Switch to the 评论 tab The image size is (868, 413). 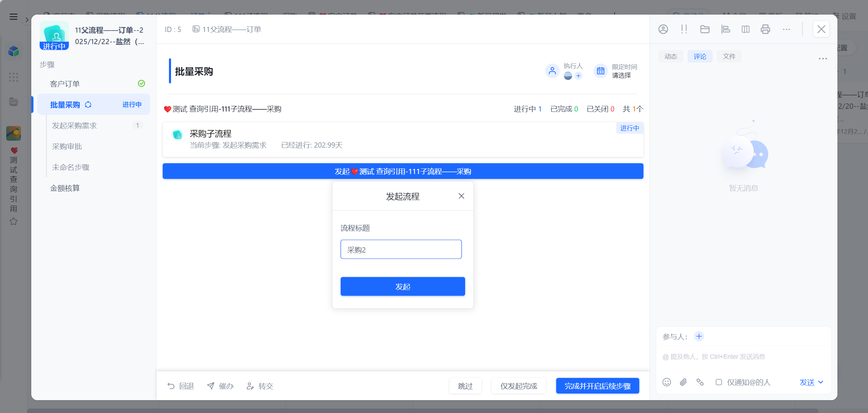tap(700, 56)
